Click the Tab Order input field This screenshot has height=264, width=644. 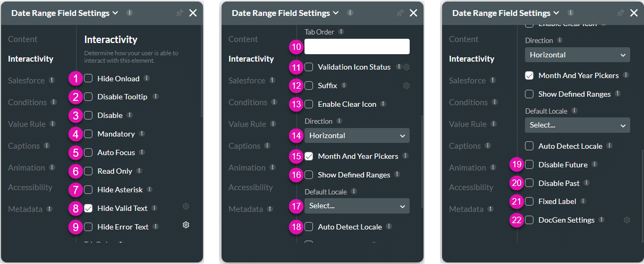tap(357, 47)
